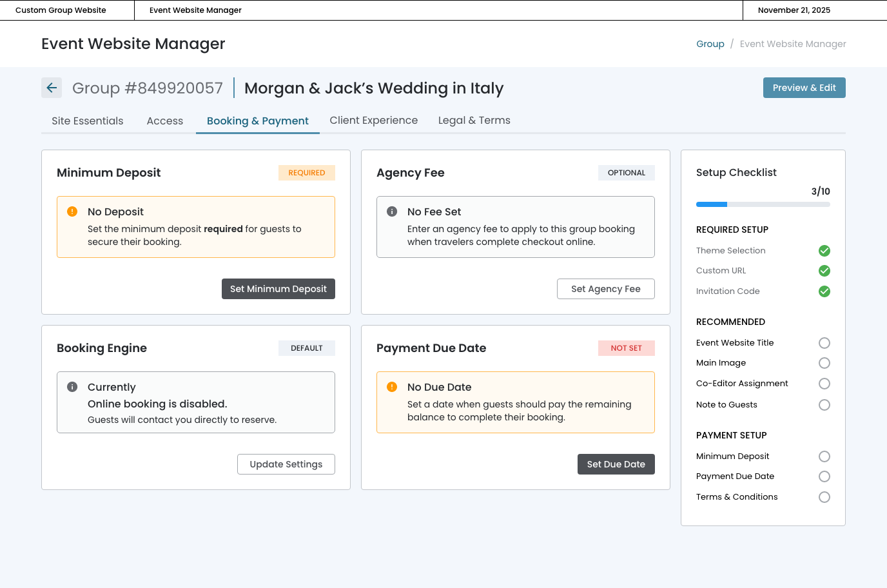The image size is (887, 588).
Task: Click the green checkmark for Theme Selection
Action: [x=824, y=251]
